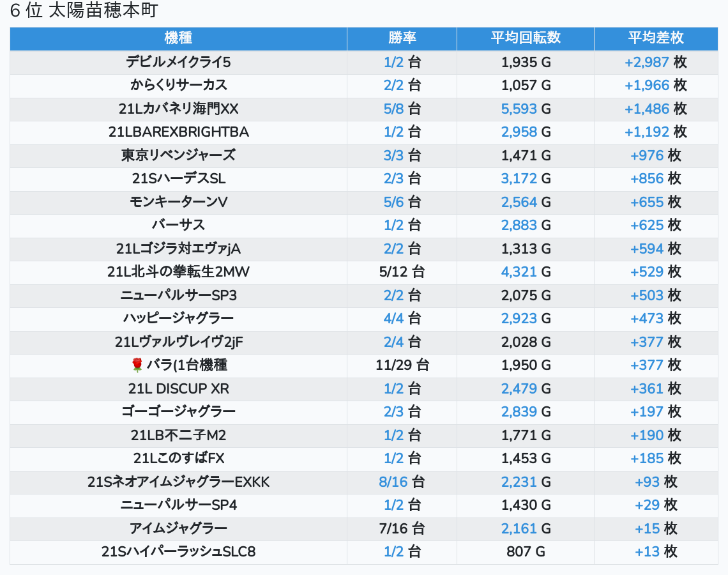This screenshot has height=575, width=728.
Task: Click the モンキーターンV machine name cell
Action: (x=178, y=202)
